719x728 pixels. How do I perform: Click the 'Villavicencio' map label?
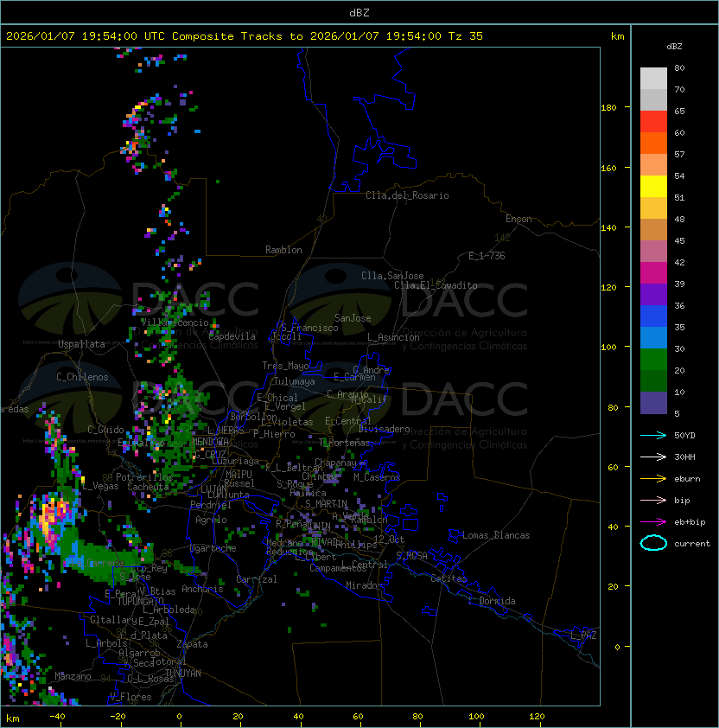175,322
